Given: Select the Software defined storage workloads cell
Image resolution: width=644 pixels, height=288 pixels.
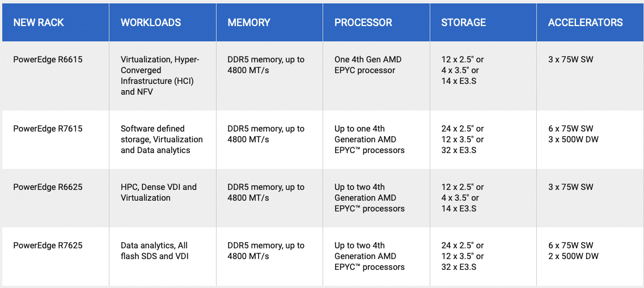Looking at the screenshot, I should coord(162,139).
